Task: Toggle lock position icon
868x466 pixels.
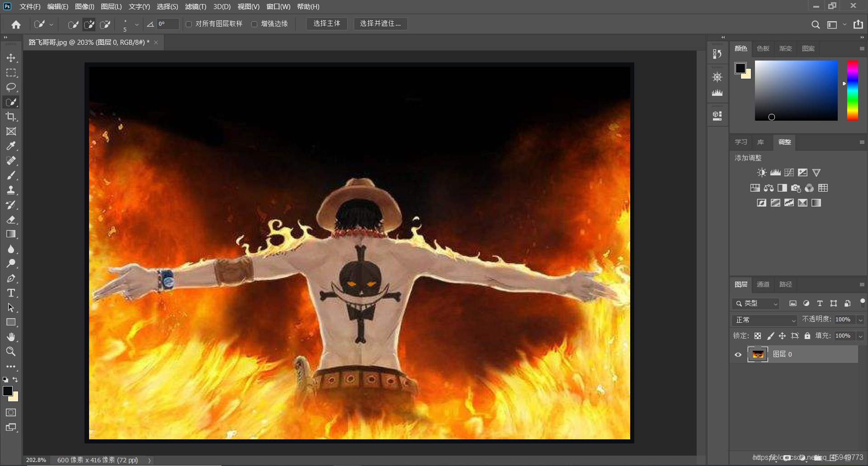Action: pyautogui.click(x=783, y=336)
